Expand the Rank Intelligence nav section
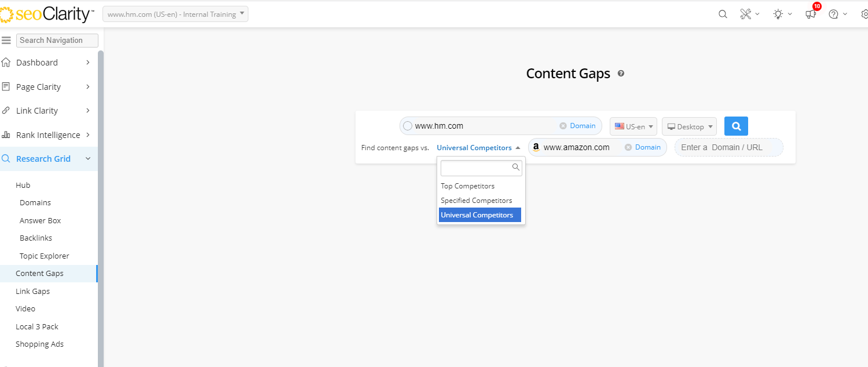 point(48,135)
